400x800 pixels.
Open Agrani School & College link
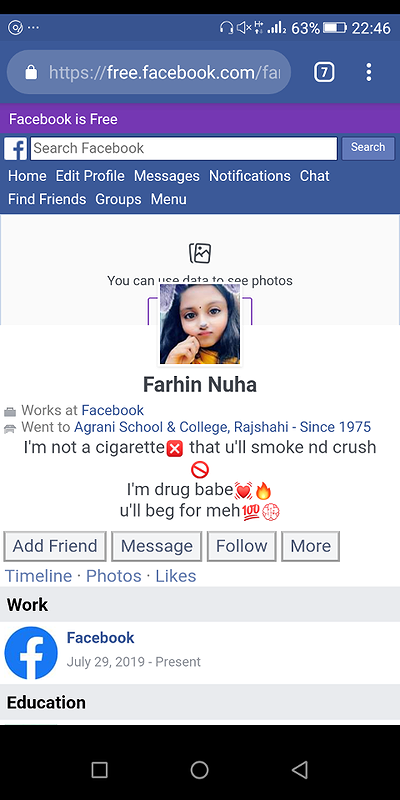(x=222, y=427)
